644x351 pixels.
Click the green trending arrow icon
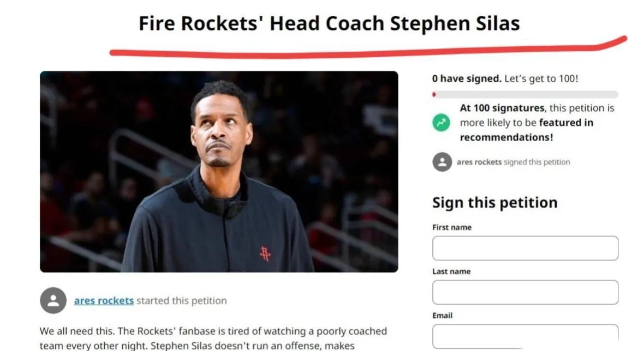coord(441,122)
